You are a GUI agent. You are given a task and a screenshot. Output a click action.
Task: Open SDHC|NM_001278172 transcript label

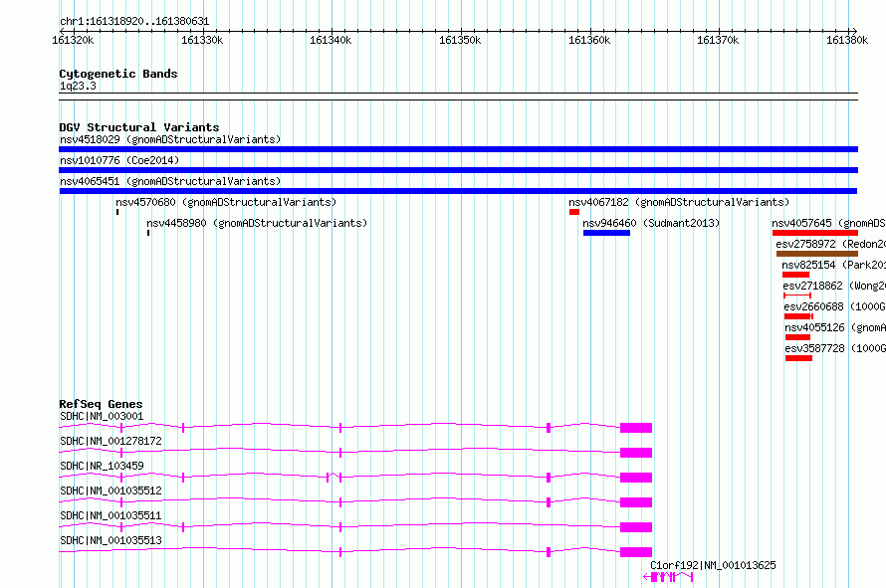point(111,441)
